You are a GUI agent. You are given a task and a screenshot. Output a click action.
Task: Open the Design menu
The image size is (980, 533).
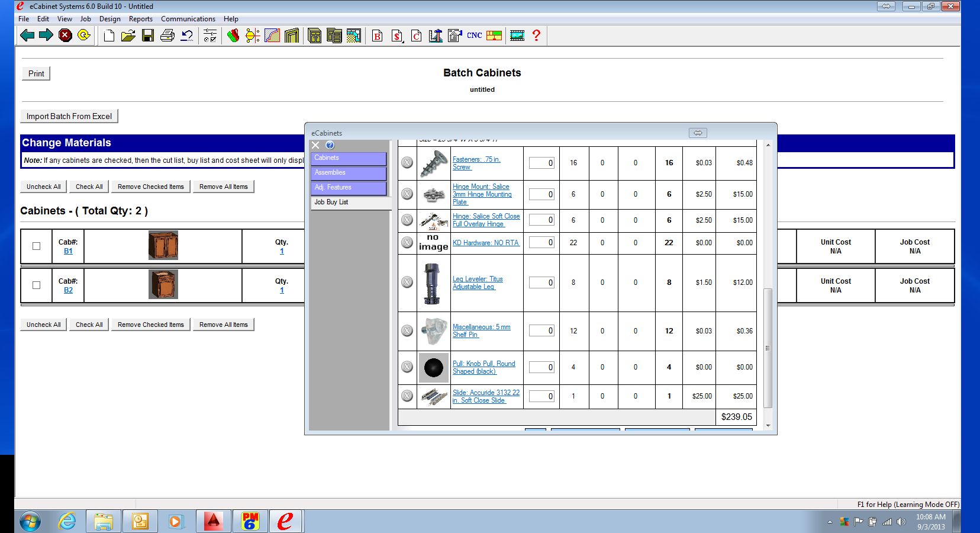(109, 19)
